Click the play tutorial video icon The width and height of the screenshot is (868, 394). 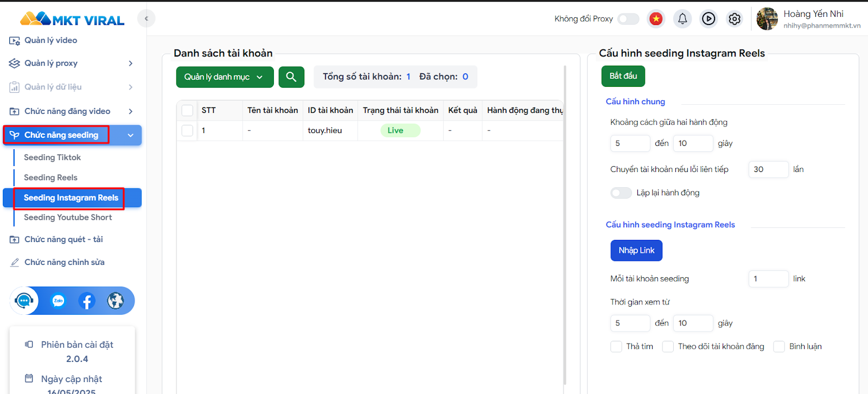tap(709, 19)
